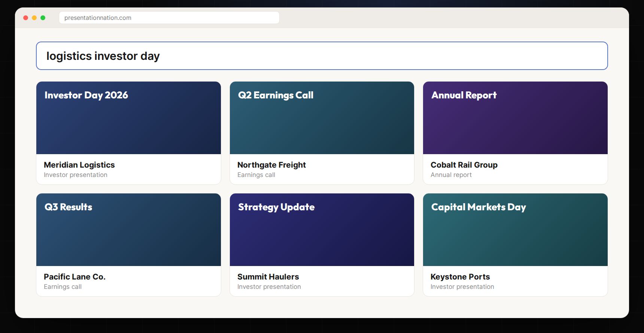Open the Q3 Results thumbnail
Viewport: 644px width, 333px height.
pyautogui.click(x=128, y=230)
